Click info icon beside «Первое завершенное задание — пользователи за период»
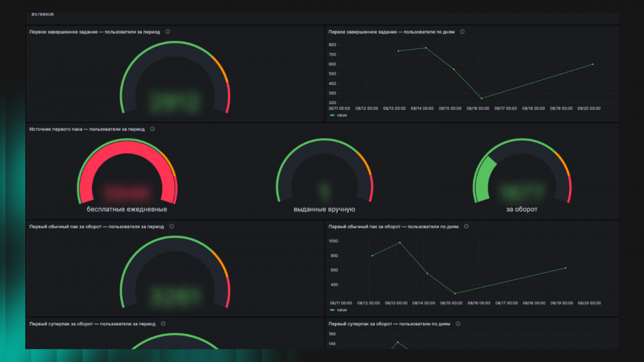The height and width of the screenshot is (362, 644). (x=168, y=32)
